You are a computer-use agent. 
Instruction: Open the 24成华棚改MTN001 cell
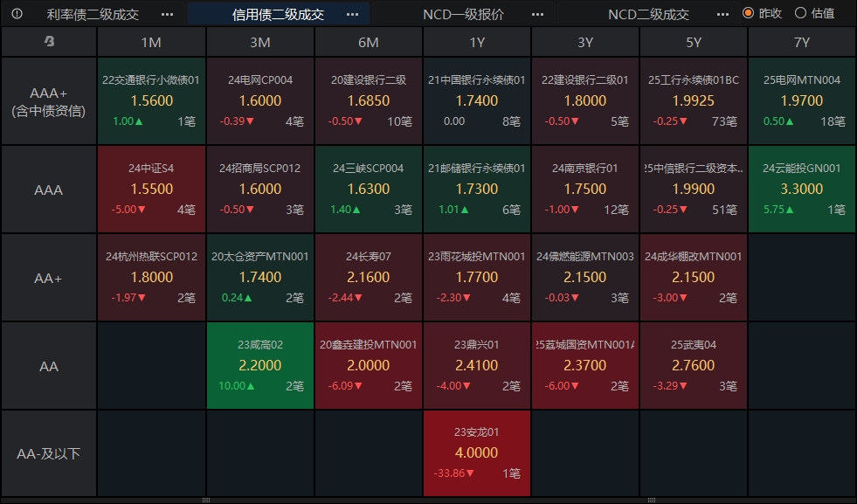tap(694, 277)
